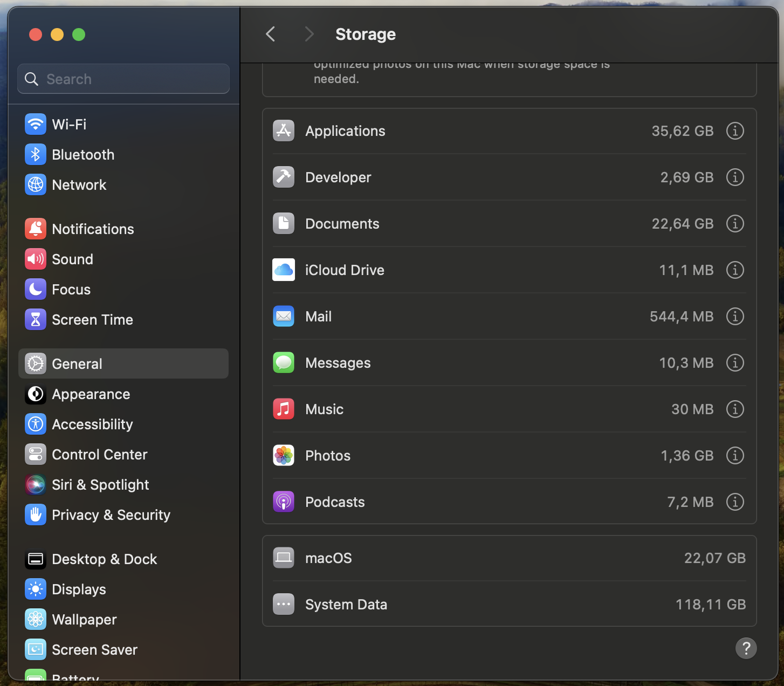
Task: Click the System Data ellipsis icon
Action: (284, 604)
